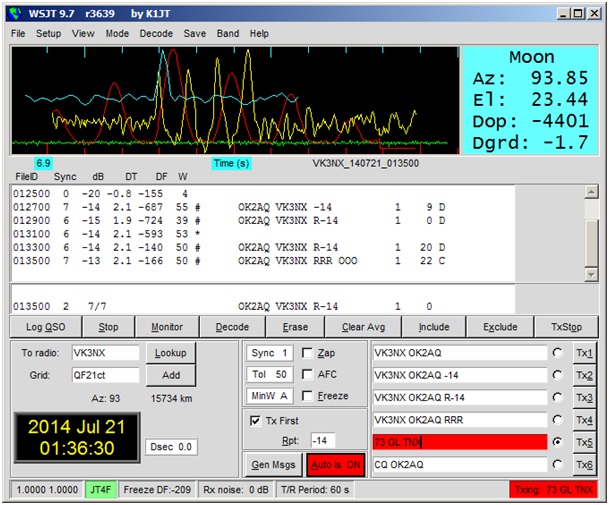Click the decode list scroll down arrow
This screenshot has height=505, width=609.
pyautogui.click(x=591, y=274)
